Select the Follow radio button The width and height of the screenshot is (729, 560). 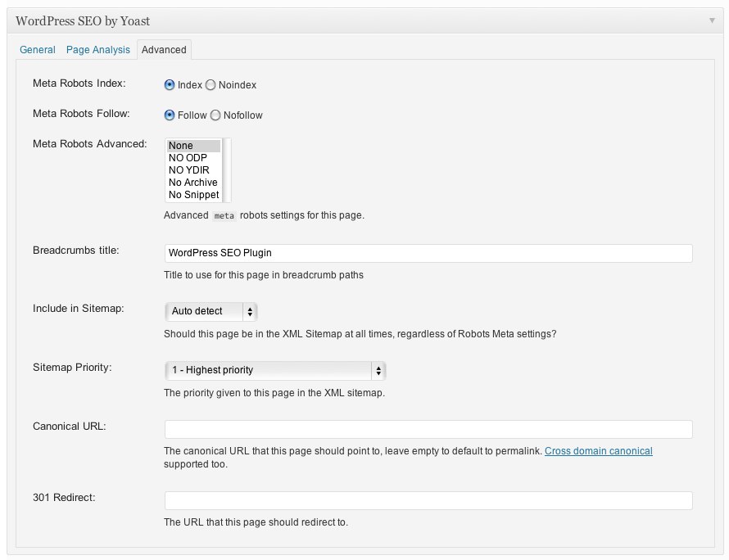(x=170, y=115)
